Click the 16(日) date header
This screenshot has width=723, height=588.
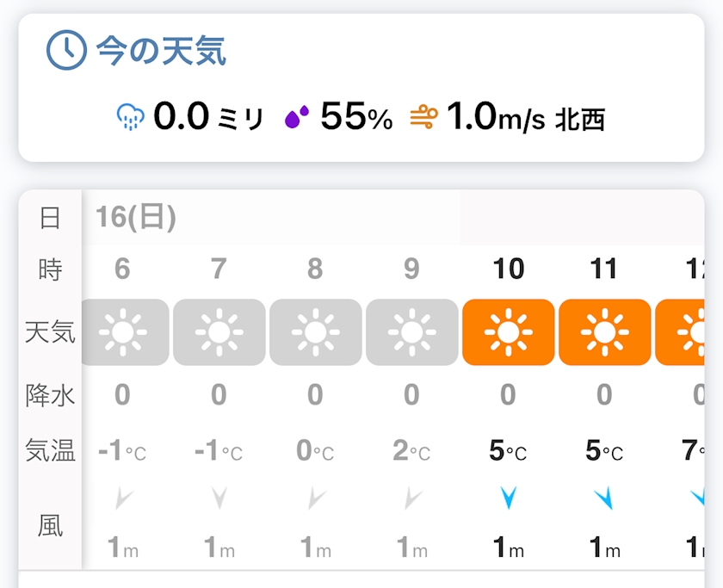pos(136,217)
